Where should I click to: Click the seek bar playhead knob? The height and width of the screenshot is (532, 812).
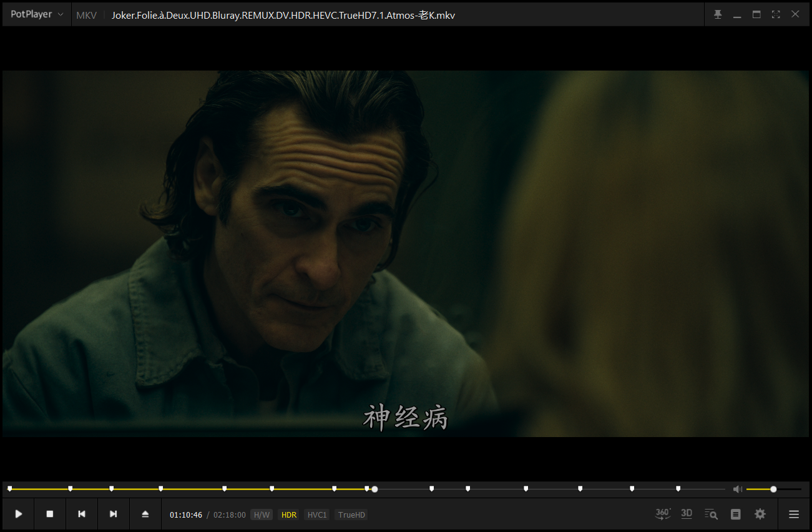point(374,489)
